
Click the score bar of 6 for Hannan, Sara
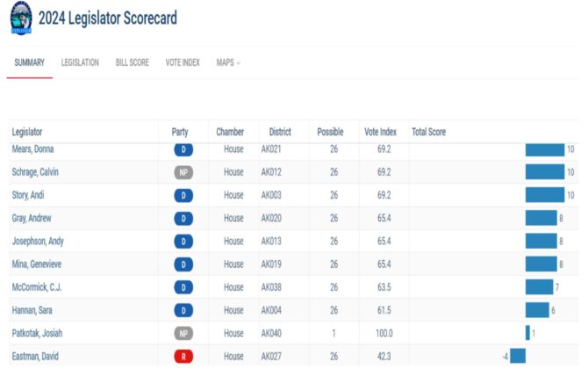click(537, 310)
